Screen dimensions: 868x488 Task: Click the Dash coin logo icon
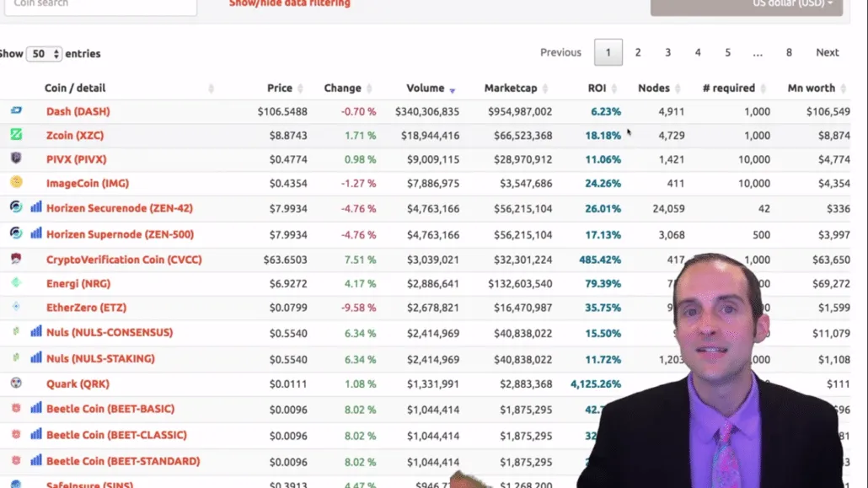[x=16, y=110]
